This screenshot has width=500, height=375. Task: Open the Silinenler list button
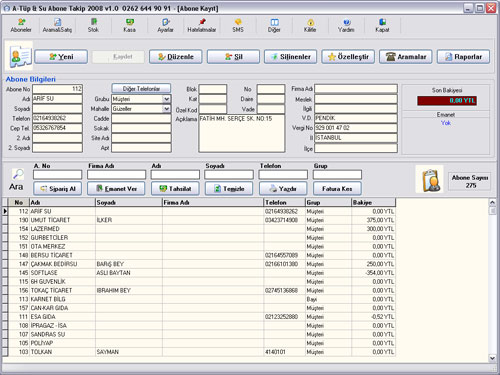pos(291,57)
